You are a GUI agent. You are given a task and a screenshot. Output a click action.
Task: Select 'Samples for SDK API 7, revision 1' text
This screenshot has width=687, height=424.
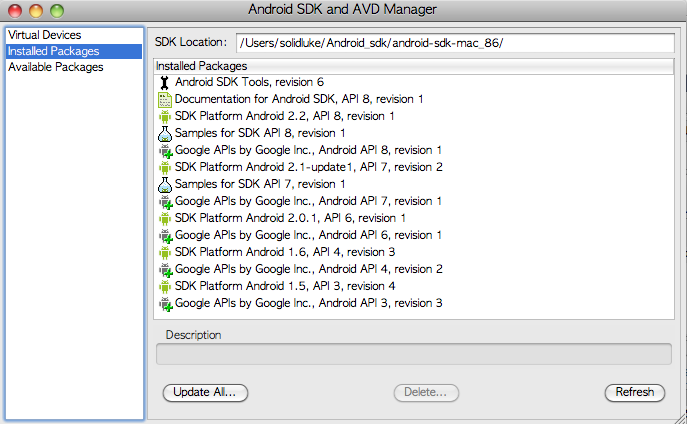pos(260,184)
